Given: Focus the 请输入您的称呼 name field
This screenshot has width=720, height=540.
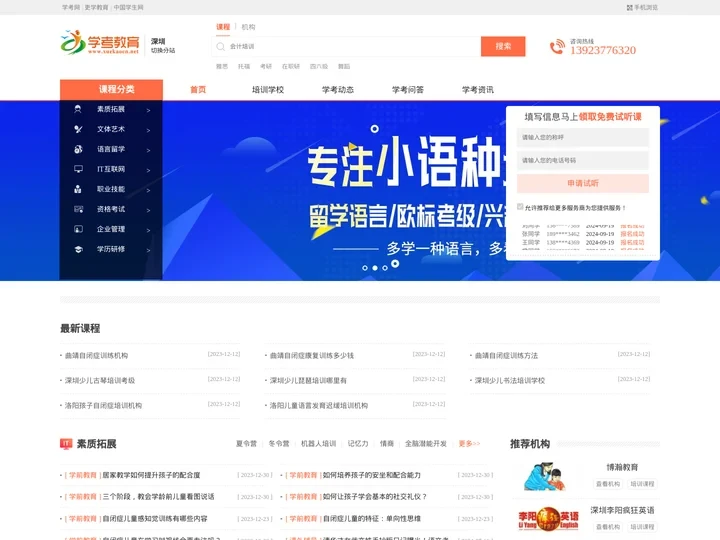Looking at the screenshot, I should pos(583,137).
